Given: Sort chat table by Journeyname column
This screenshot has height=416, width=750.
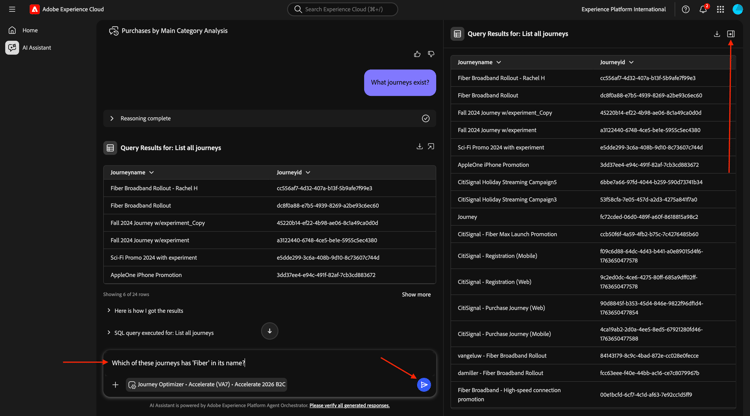Looking at the screenshot, I should (132, 172).
